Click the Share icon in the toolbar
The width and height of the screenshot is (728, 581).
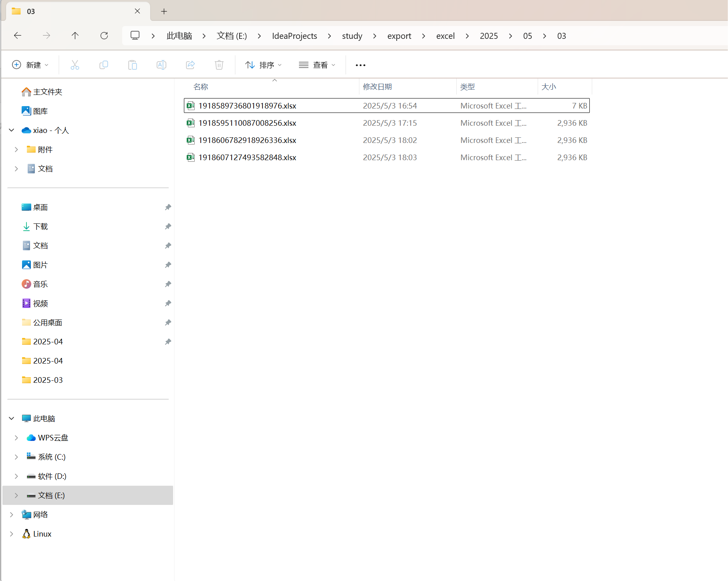coord(190,64)
